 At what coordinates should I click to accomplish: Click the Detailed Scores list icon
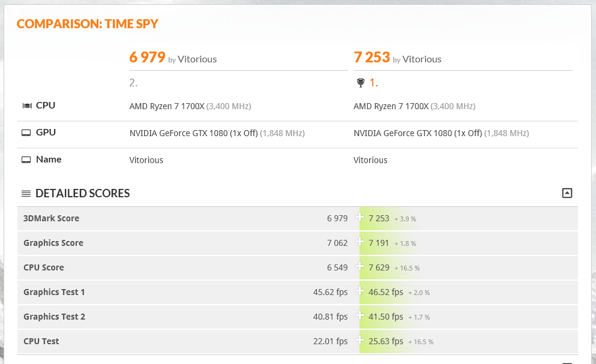[26, 194]
